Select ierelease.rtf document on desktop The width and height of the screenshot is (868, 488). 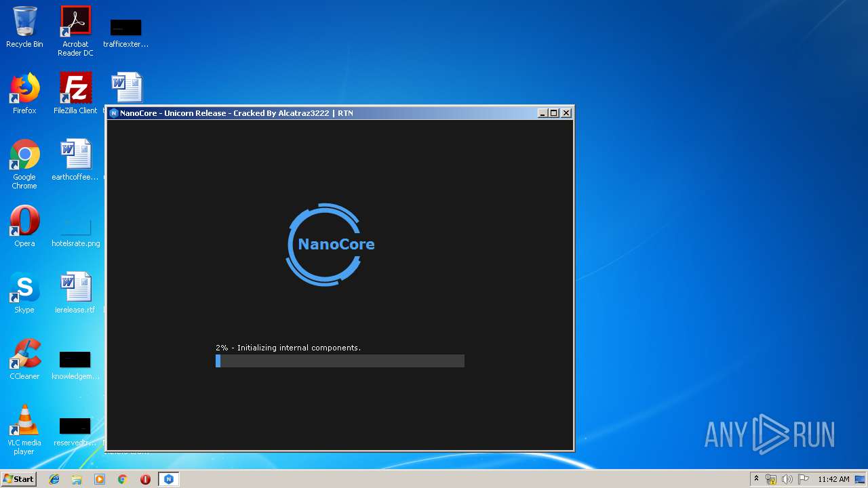75,293
